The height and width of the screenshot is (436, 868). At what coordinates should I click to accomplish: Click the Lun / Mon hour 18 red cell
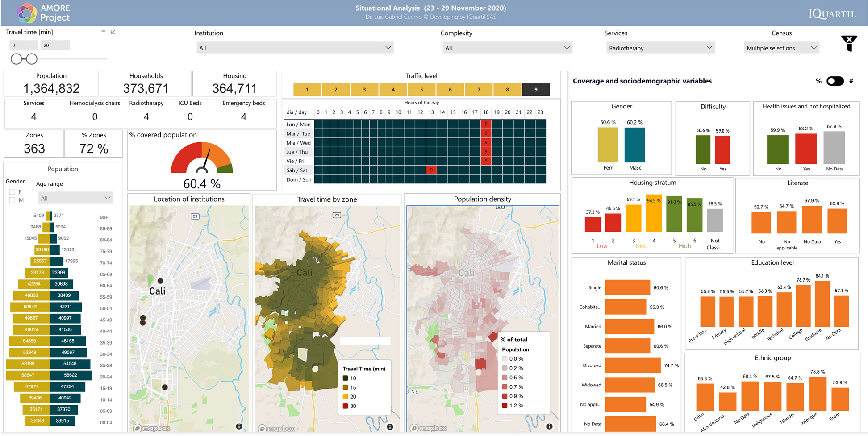[x=486, y=124]
